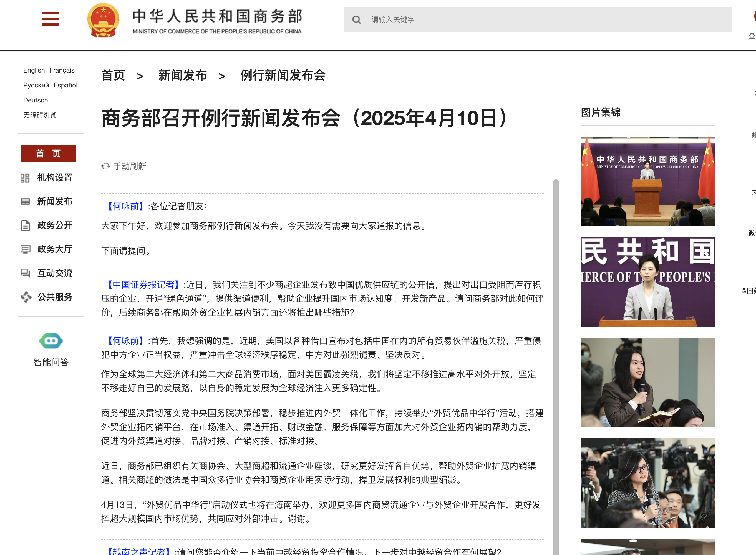Viewport: 756px width, 555px height.
Task: Switch language to Français
Action: pos(62,70)
